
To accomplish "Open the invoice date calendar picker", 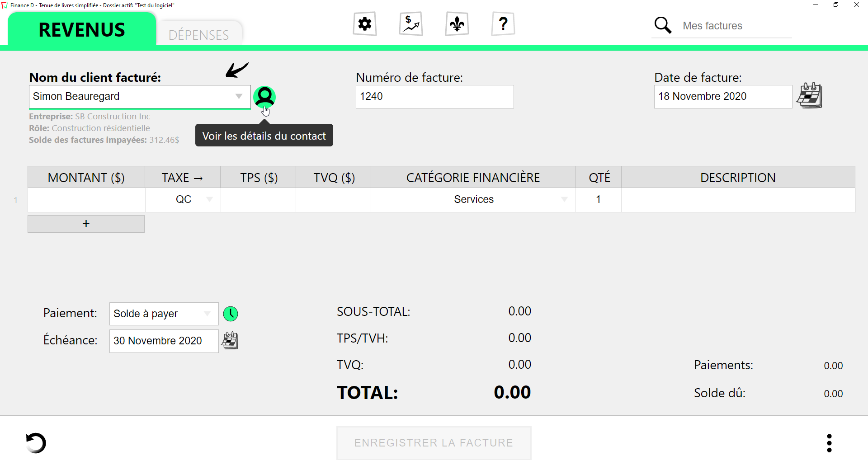I will coord(809,95).
